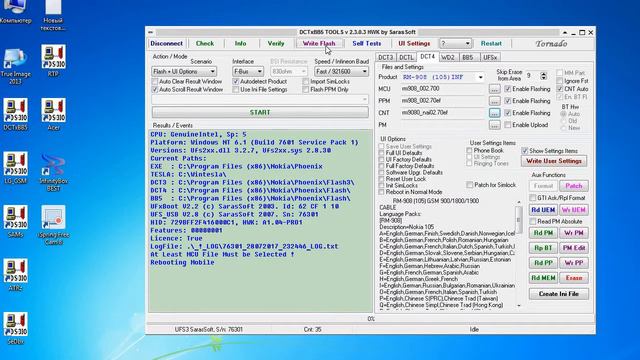Click Create Ini File button
640x360 pixels.
(x=558, y=294)
